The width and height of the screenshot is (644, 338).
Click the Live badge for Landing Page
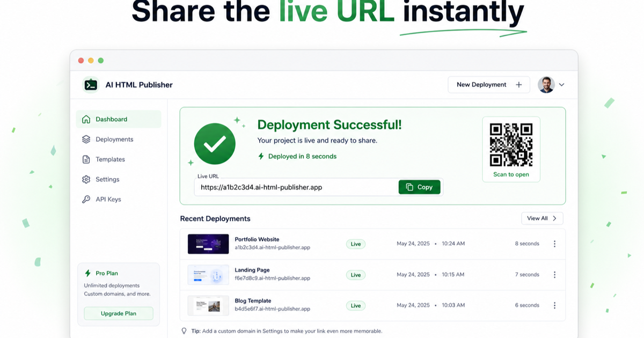(x=356, y=275)
